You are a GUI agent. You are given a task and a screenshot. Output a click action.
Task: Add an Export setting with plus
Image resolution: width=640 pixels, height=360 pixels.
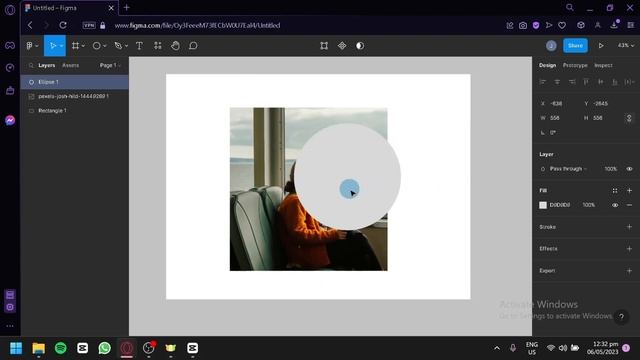(629, 271)
